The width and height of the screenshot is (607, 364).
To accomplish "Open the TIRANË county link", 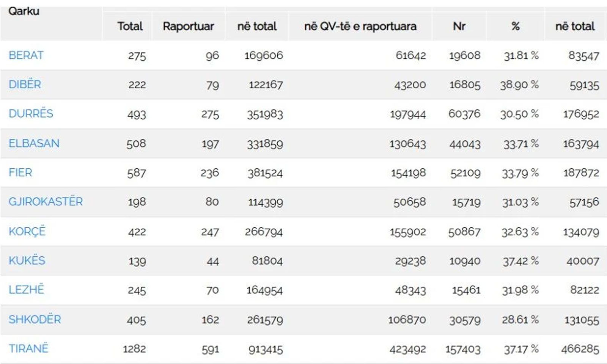I will point(29,348).
